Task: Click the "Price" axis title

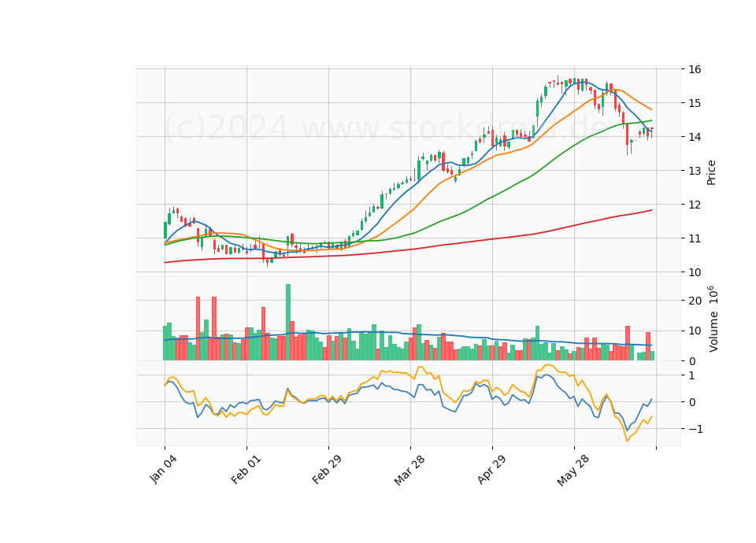Action: pyautogui.click(x=710, y=172)
